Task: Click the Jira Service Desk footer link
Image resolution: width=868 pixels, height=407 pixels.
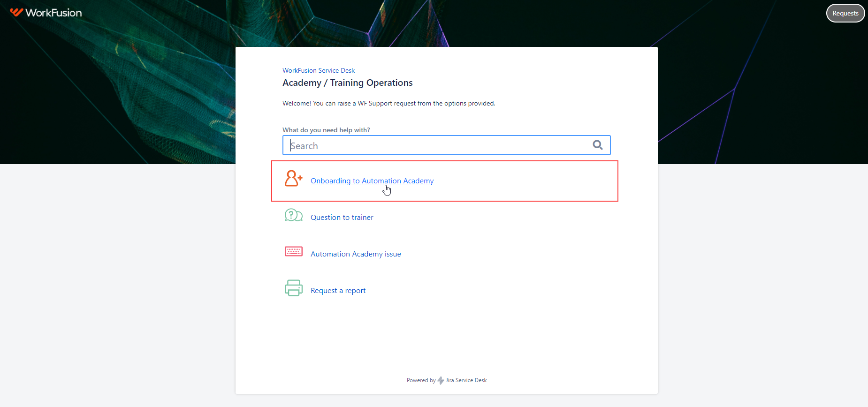Action: pyautogui.click(x=466, y=380)
